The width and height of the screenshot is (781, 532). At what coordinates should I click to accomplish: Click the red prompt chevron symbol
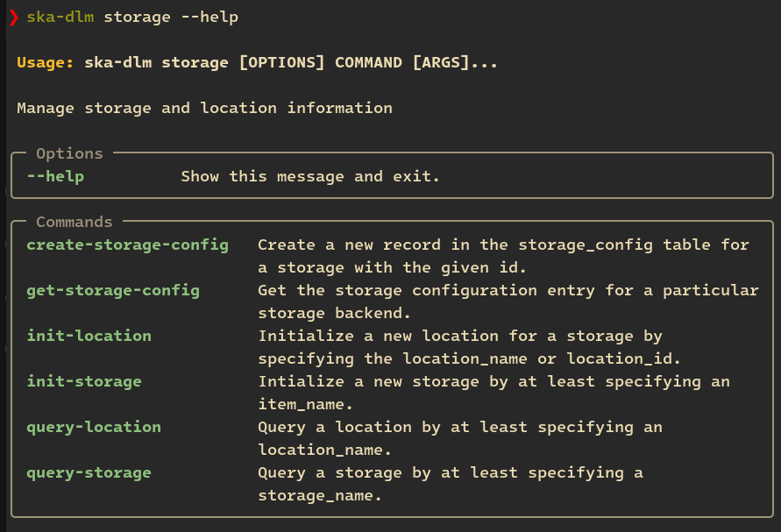coord(13,17)
